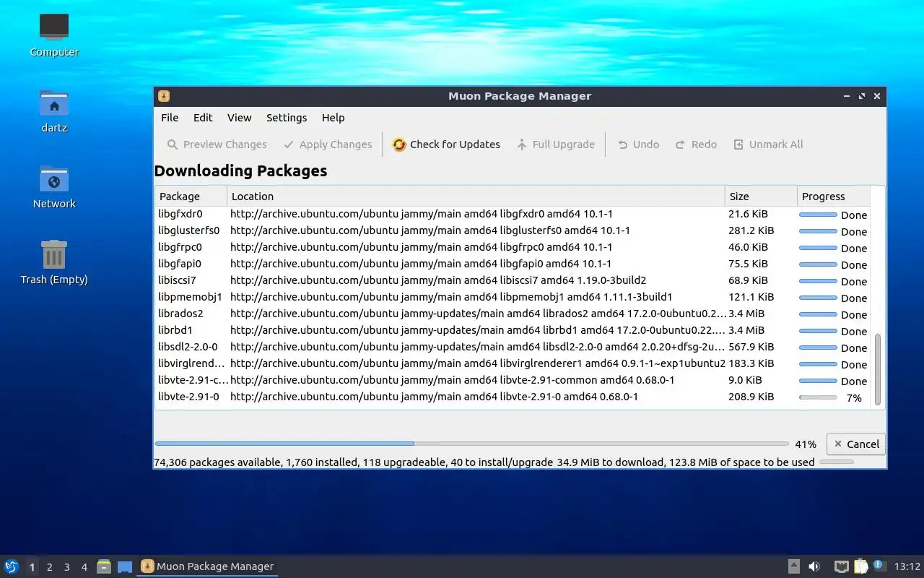Sort by the Location column header
This screenshot has width=924, height=578.
[476, 197]
